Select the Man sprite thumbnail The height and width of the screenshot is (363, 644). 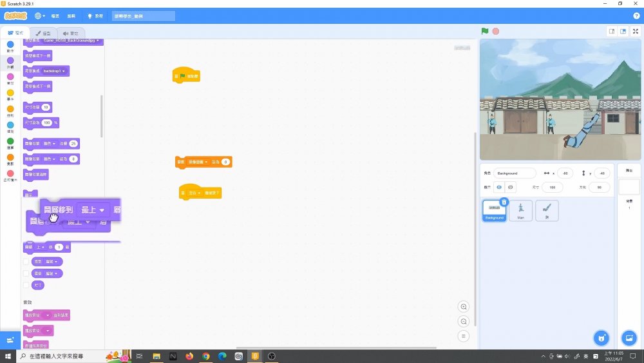point(520,210)
